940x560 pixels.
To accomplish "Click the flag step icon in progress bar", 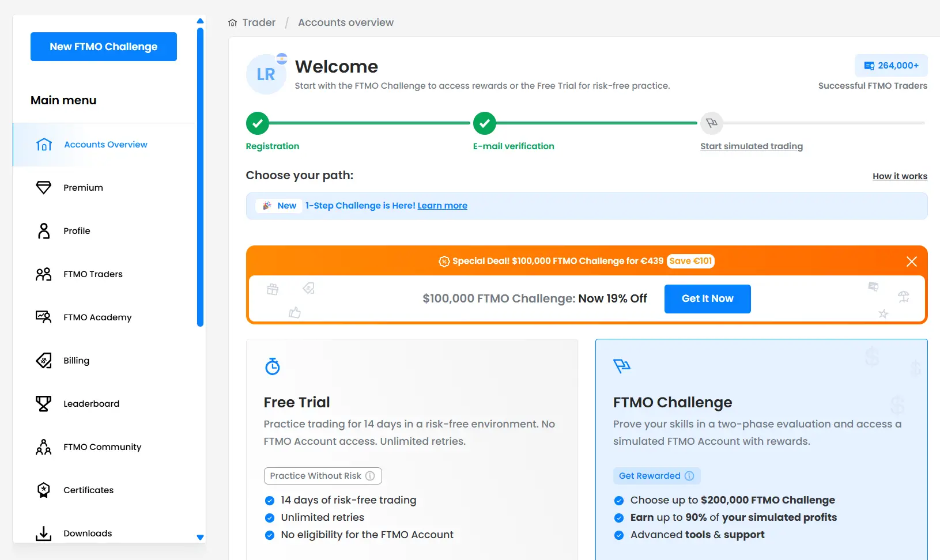I will click(712, 123).
